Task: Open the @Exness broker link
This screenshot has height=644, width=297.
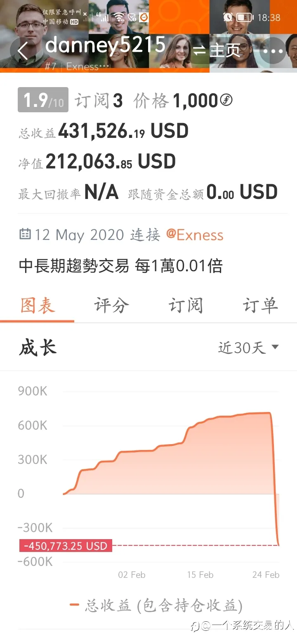Action: point(195,235)
